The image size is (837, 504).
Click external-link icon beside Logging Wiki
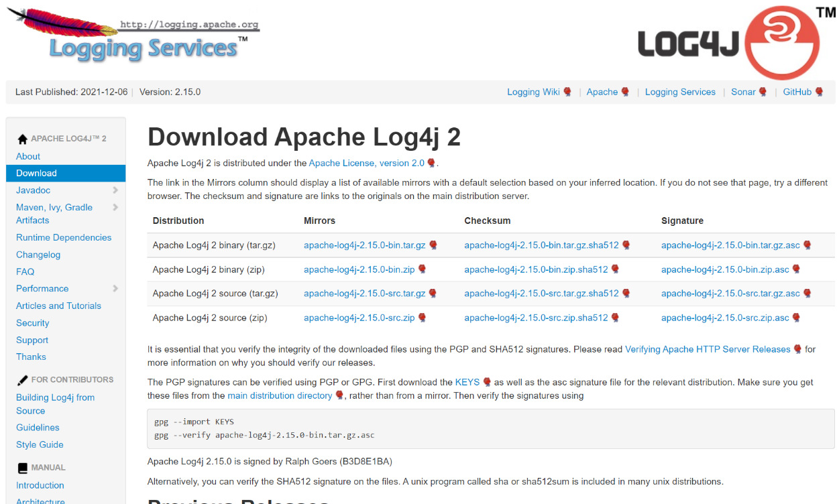coord(567,92)
